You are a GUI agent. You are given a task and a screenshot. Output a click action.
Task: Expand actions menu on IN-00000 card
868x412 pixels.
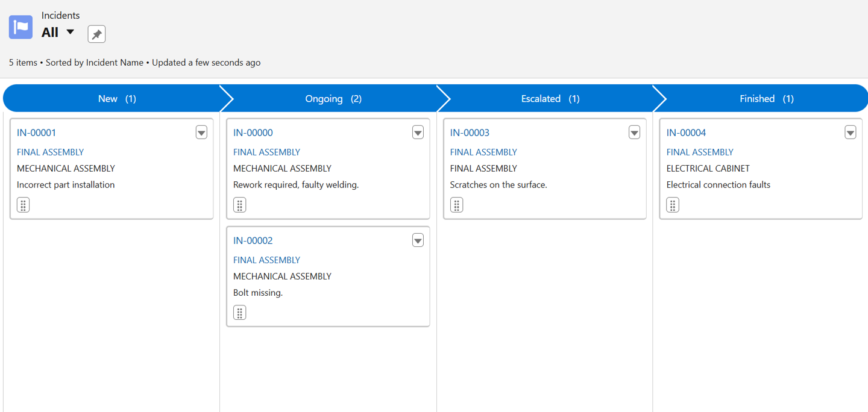418,133
